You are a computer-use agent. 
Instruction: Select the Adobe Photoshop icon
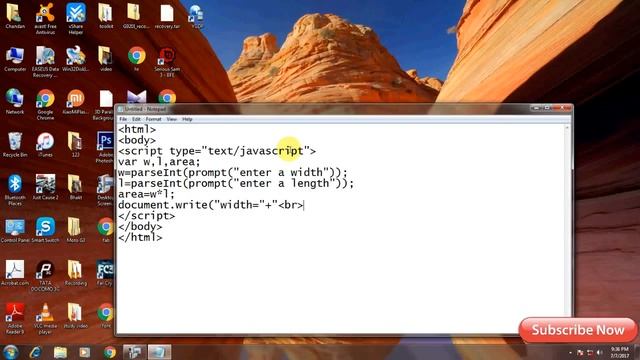[105, 147]
